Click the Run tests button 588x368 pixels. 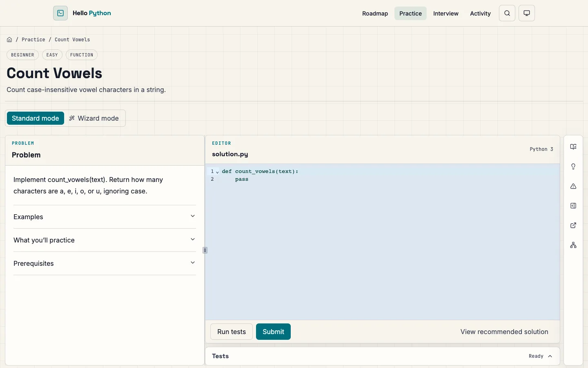coord(232,332)
